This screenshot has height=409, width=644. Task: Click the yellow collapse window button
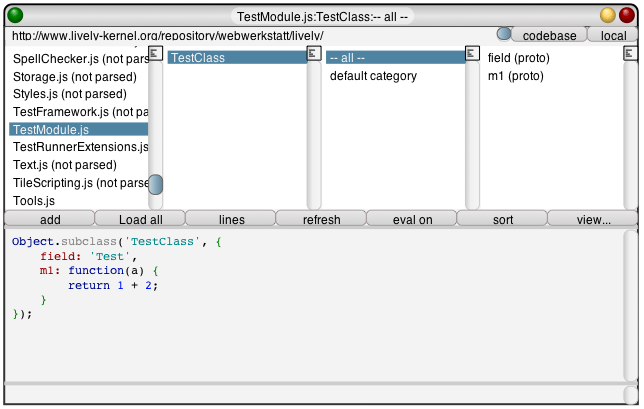607,15
